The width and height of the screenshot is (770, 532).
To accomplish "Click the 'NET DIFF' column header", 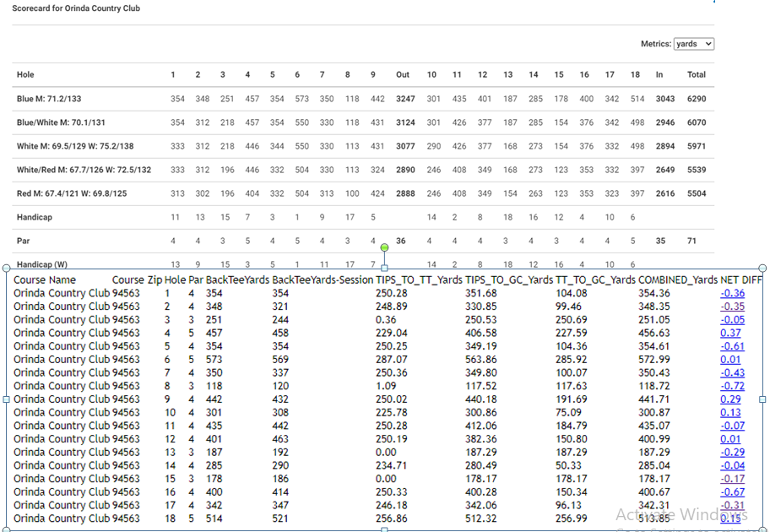I will [741, 280].
